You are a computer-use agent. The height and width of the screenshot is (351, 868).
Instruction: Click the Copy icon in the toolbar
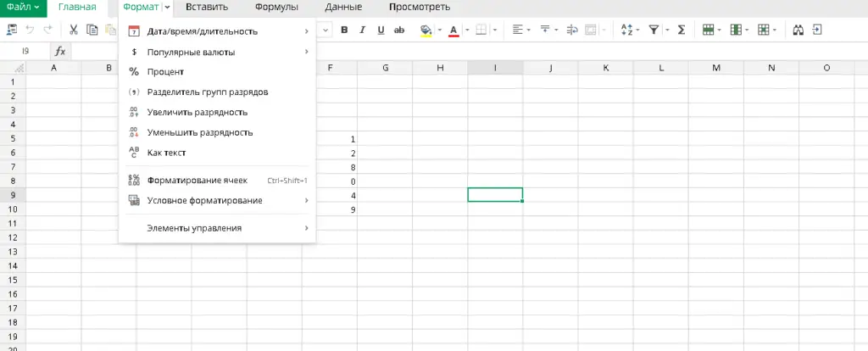coord(92,30)
